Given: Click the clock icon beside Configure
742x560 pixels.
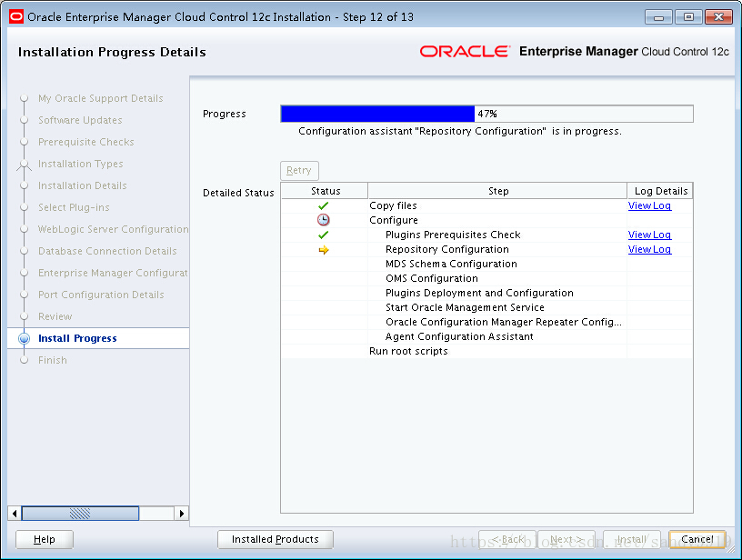Looking at the screenshot, I should tap(323, 220).
